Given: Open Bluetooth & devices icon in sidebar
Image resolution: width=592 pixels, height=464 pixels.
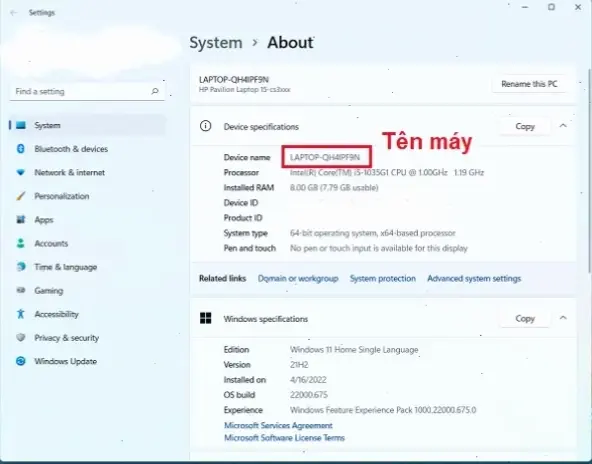Looking at the screenshot, I should click(21, 149).
